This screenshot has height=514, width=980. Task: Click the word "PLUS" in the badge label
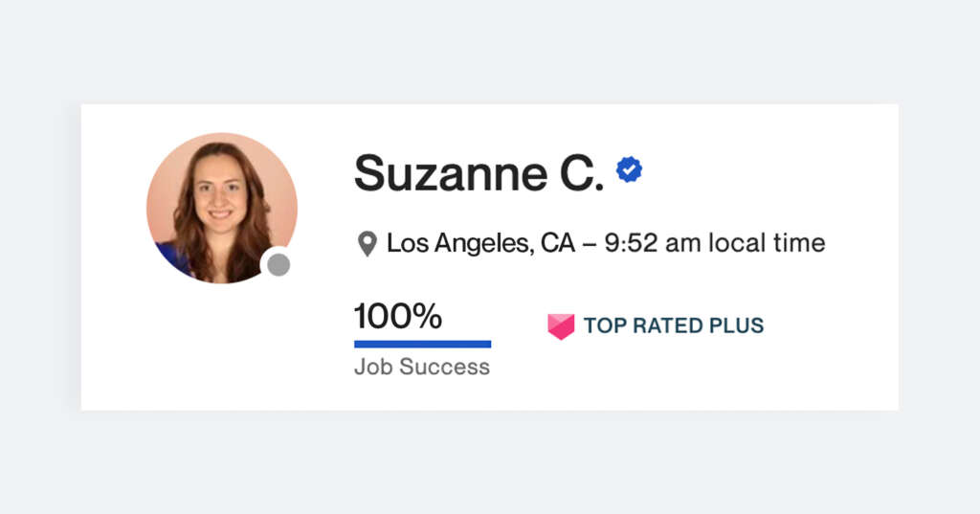[738, 325]
